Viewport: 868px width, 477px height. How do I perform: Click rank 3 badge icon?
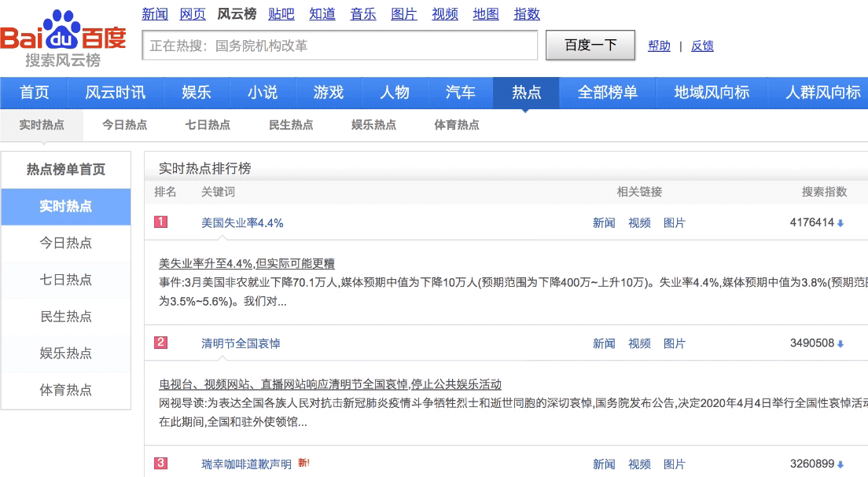coord(160,463)
